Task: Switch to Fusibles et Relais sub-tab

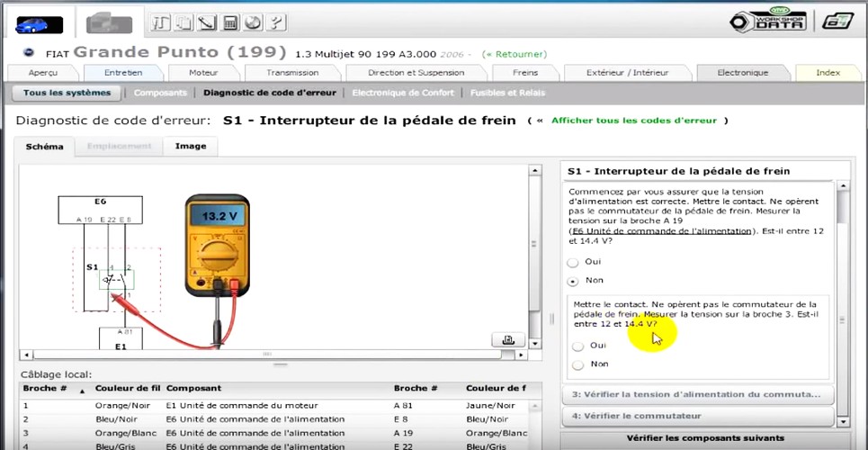Action: (x=507, y=93)
